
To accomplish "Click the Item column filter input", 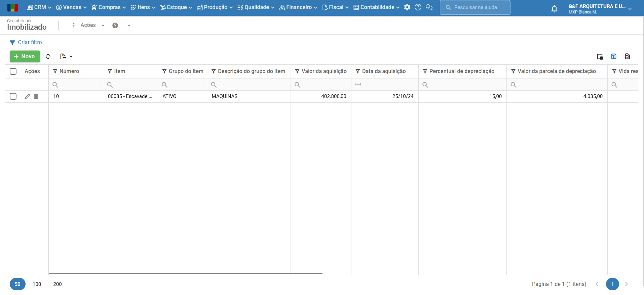I will coord(130,85).
